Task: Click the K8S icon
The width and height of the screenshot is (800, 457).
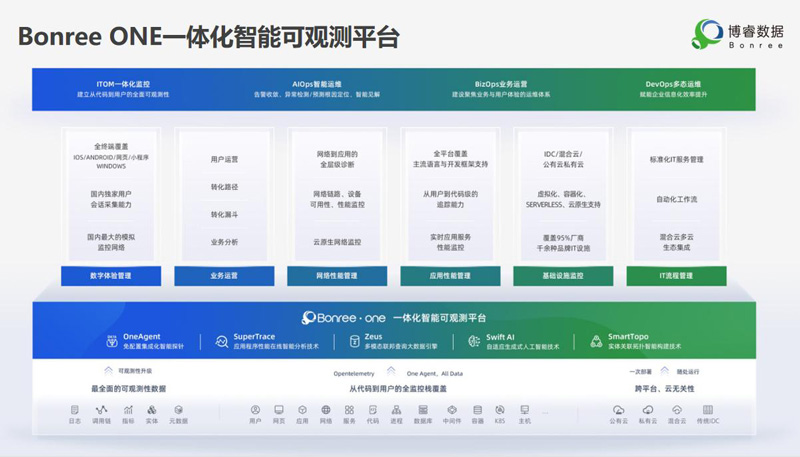Action: (500, 410)
